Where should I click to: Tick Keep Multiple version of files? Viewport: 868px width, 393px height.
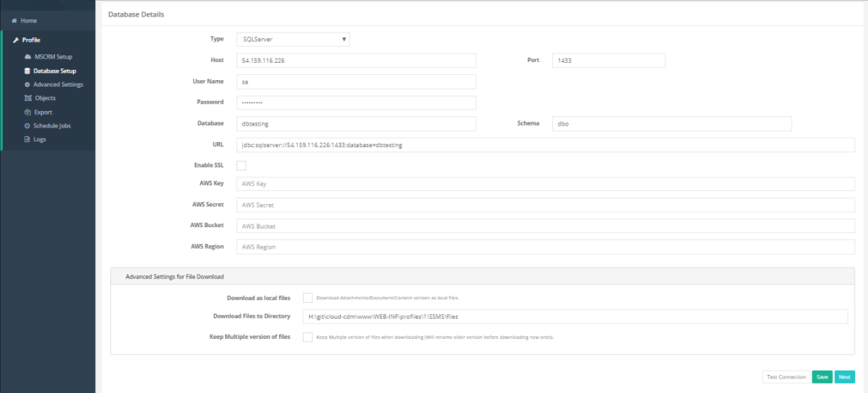tap(308, 337)
